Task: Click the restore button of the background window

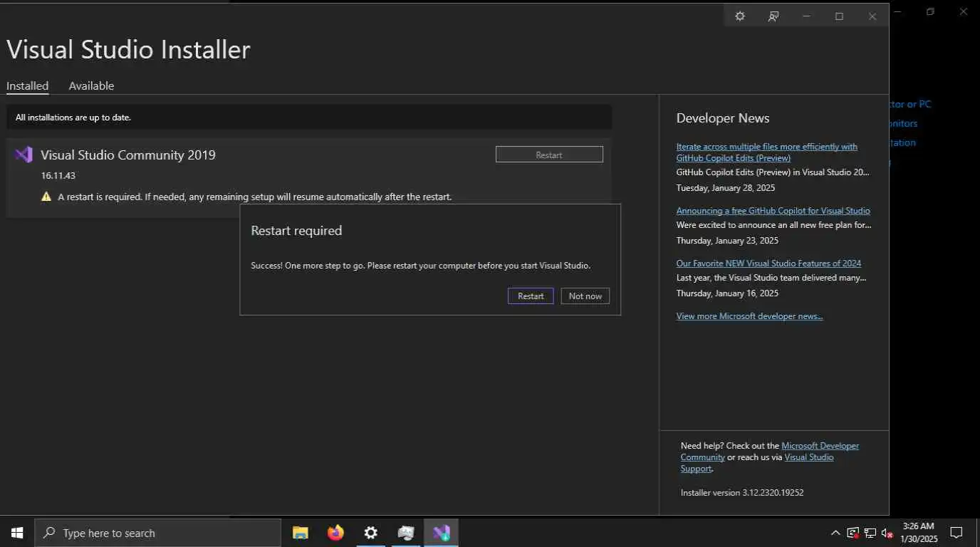Action: 930,11
